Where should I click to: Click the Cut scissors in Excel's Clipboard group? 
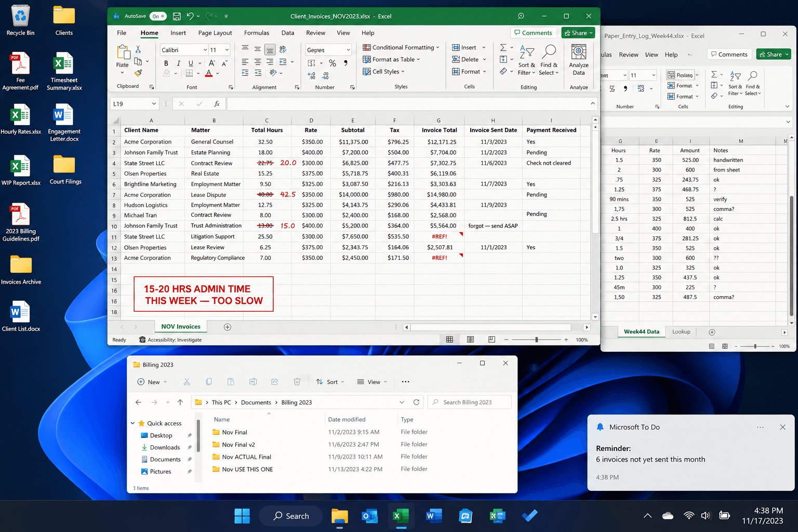point(138,49)
